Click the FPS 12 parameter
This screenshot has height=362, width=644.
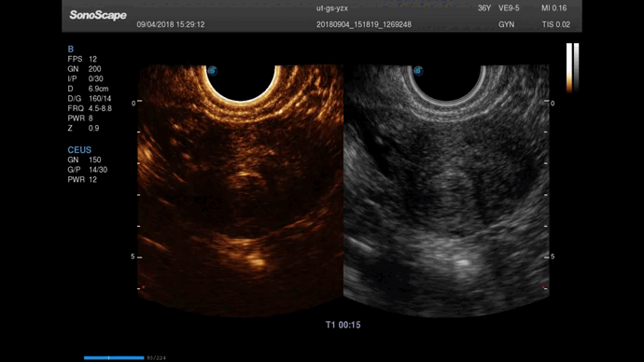point(82,59)
